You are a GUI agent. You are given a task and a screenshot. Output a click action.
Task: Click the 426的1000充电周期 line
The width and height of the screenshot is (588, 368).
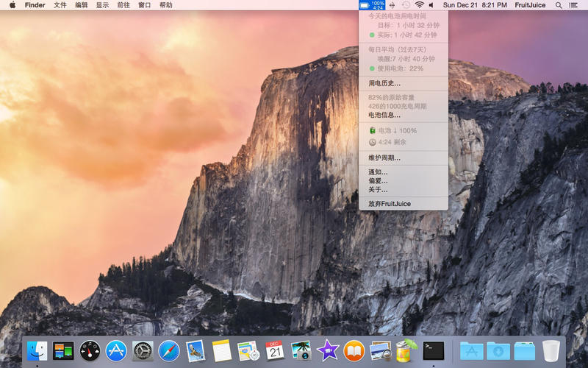(397, 106)
